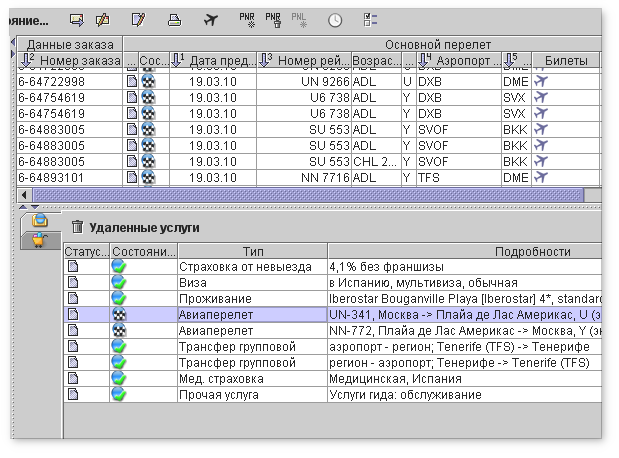The width and height of the screenshot is (619, 458).
Task: Click checkered state icon in UN-341 row
Action: (119, 314)
